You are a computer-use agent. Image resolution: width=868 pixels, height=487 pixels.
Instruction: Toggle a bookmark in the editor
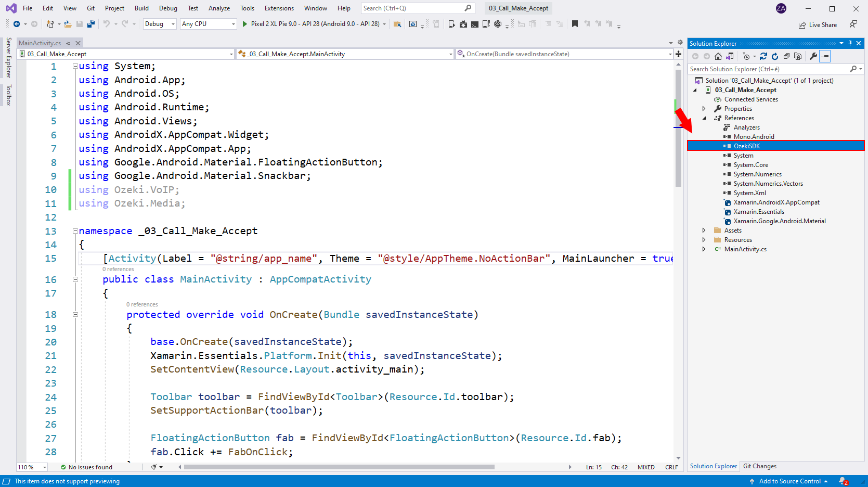click(575, 23)
